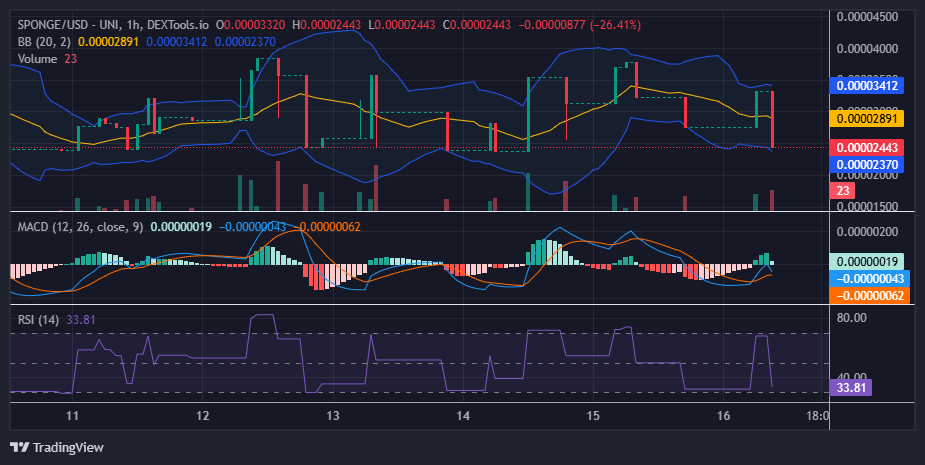Image resolution: width=925 pixels, height=465 pixels.
Task: Click the BB lower value 0.00002370 in legend
Action: (x=245, y=42)
